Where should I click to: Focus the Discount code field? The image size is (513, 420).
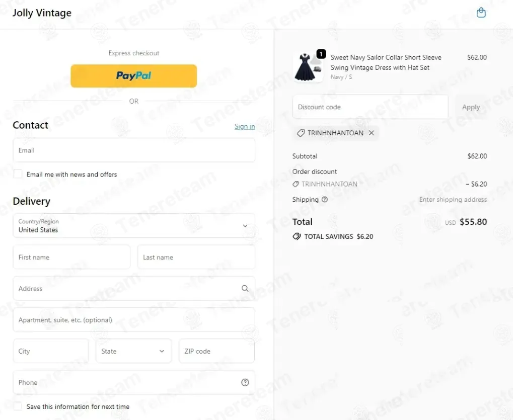pyautogui.click(x=371, y=107)
